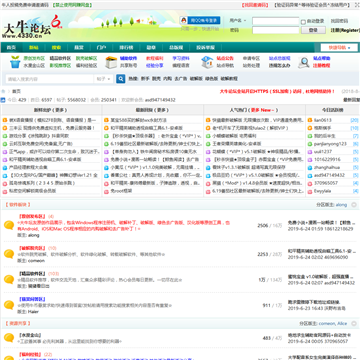Click the chat bubble icon moderated by comeon
The image size is (360, 360).
tap(9, 254)
